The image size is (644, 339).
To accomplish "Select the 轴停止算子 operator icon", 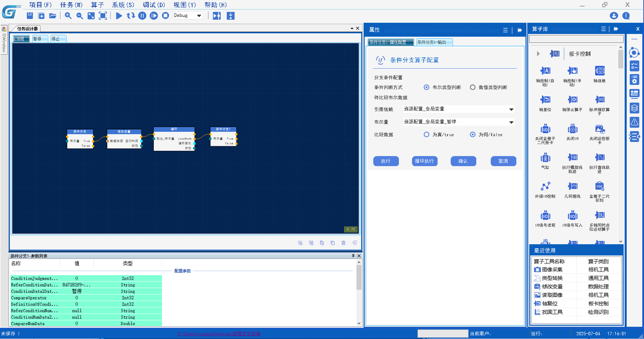I will [x=572, y=99].
